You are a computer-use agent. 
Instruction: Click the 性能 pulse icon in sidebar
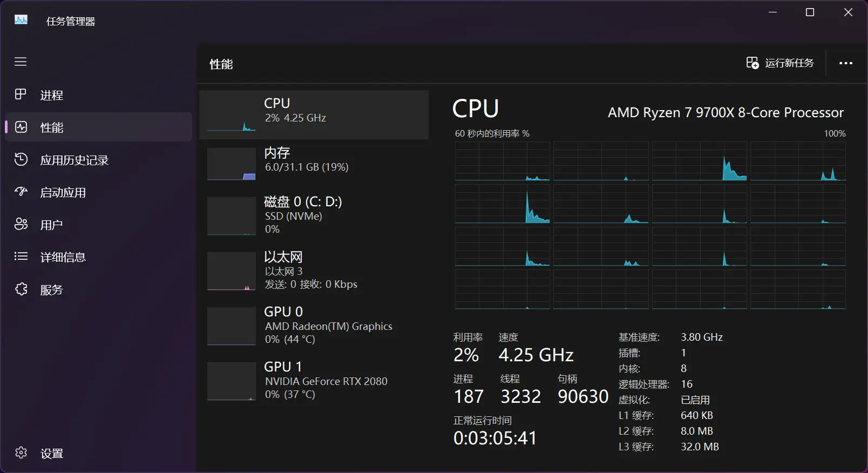pos(21,127)
